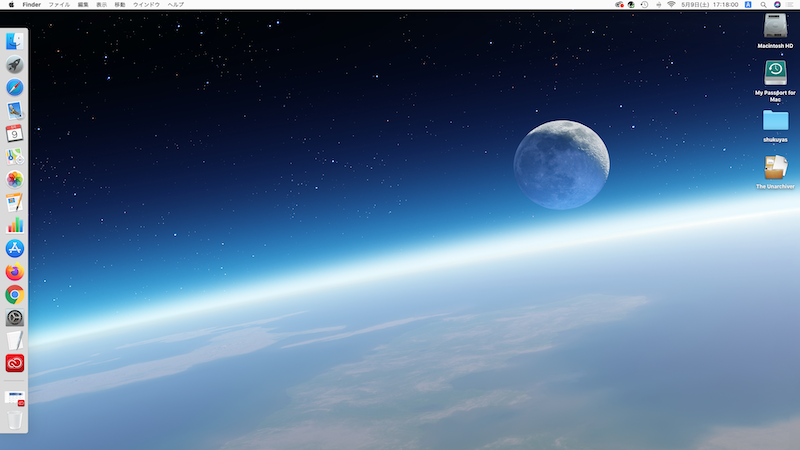Open the minimized calendar document in Dock
The image size is (800, 450).
(x=14, y=398)
